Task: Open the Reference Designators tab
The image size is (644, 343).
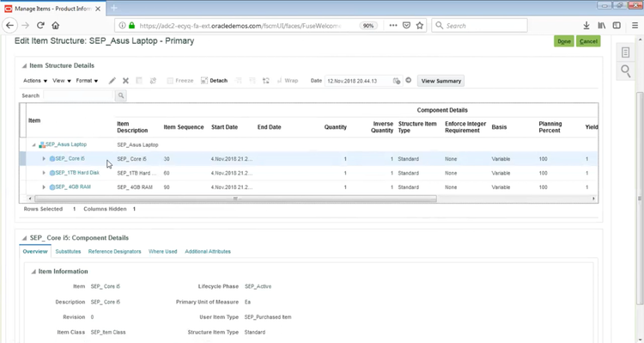Action: point(114,251)
